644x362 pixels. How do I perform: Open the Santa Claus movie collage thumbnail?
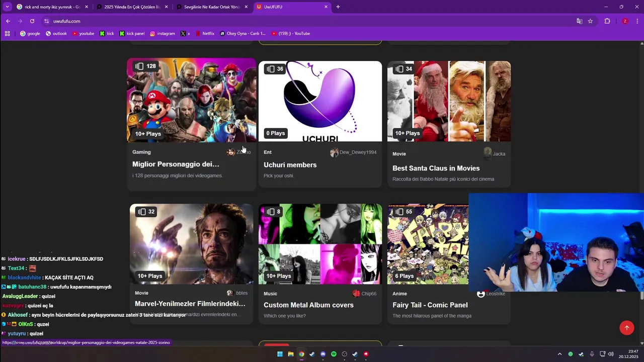(x=449, y=101)
